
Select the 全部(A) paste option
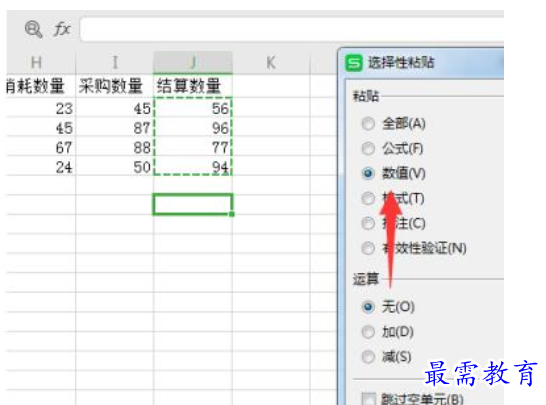coord(393,124)
